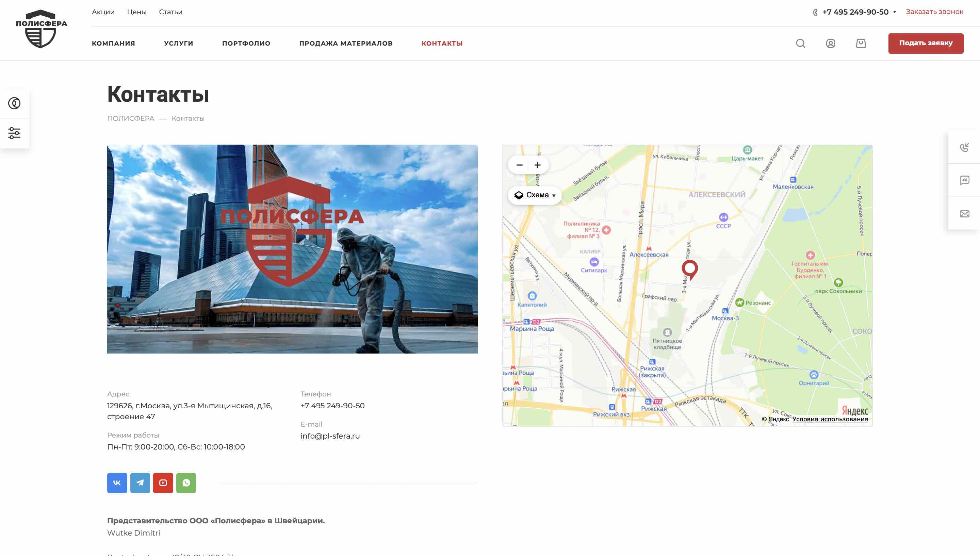The width and height of the screenshot is (980, 556).
Task: Zoom in the map with plus button
Action: 538,165
